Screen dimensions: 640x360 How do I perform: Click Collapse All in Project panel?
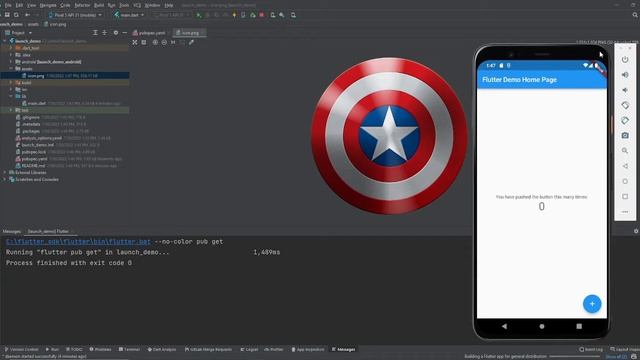click(104, 33)
